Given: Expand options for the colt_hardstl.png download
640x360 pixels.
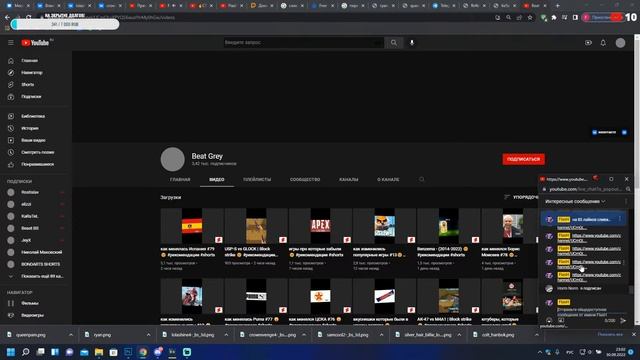Looking at the screenshot, I should click(x=537, y=335).
